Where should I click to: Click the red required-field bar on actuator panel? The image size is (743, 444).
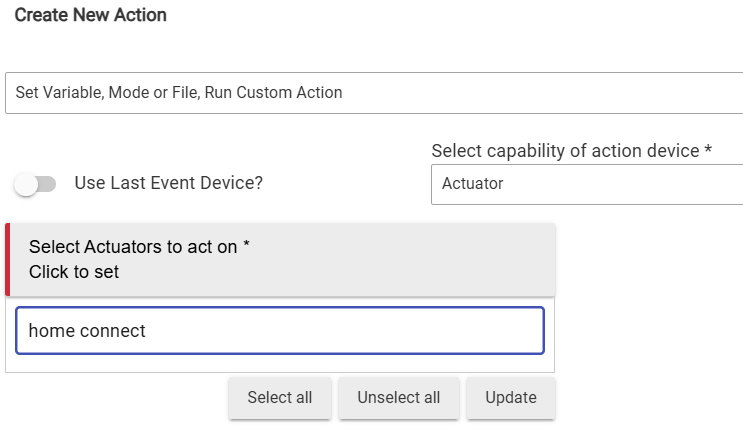[8, 260]
